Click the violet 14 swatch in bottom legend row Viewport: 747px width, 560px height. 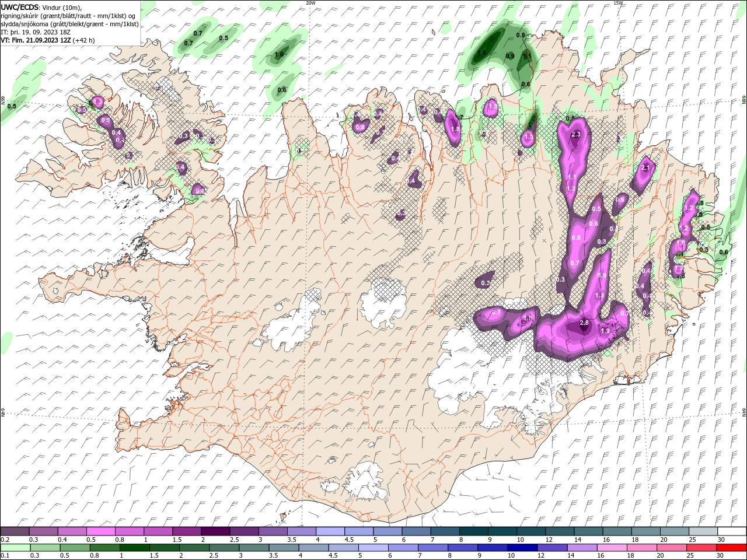pos(582,548)
